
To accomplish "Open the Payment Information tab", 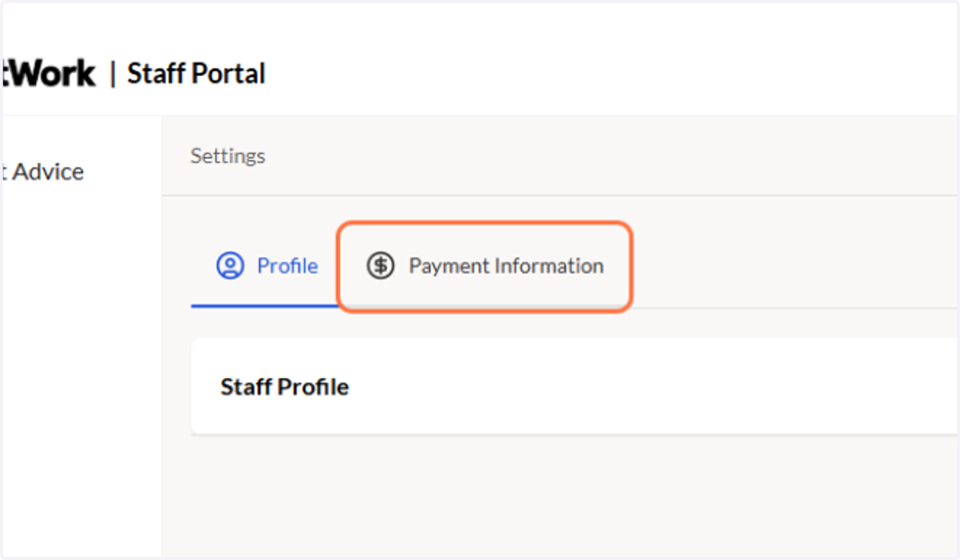I will pyautogui.click(x=485, y=266).
